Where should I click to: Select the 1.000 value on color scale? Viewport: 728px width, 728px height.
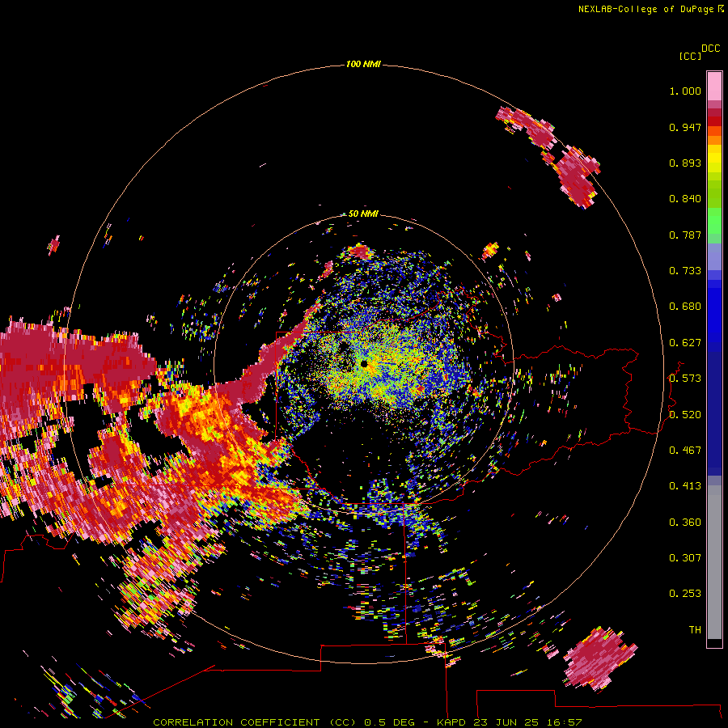685,91
